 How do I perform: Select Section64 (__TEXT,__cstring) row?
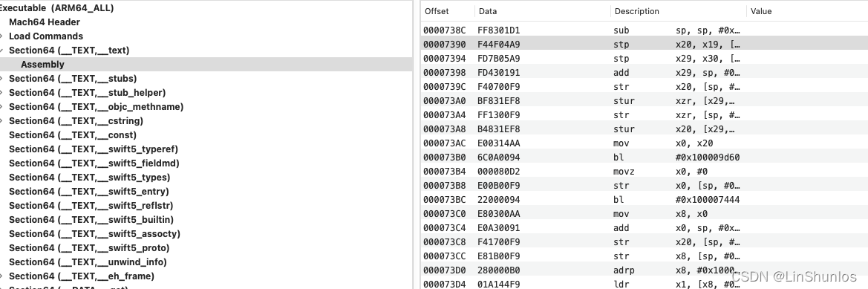76,120
